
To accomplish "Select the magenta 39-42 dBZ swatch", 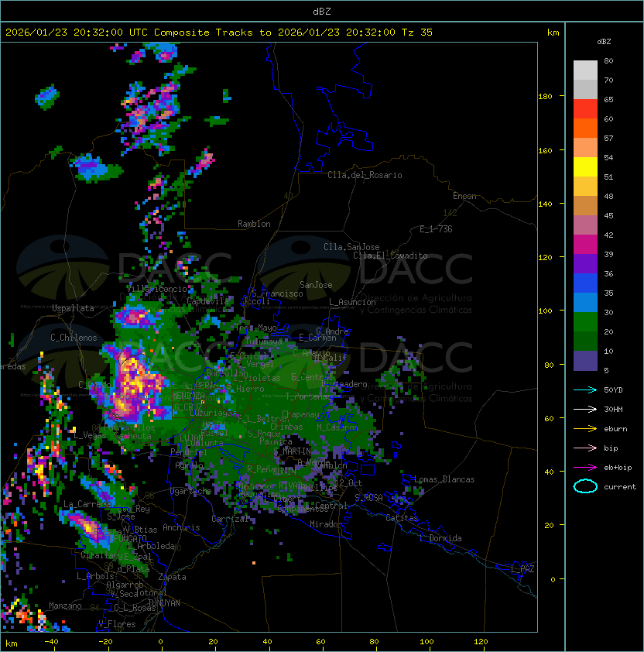I will (x=585, y=245).
